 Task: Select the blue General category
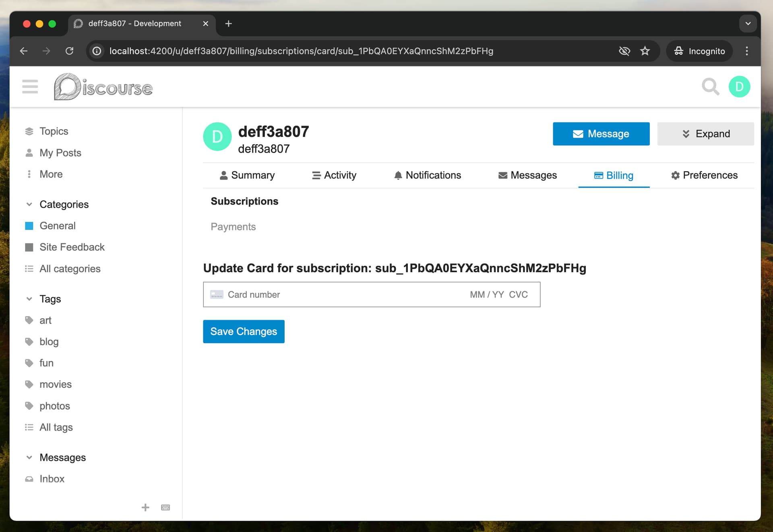pyautogui.click(x=57, y=226)
